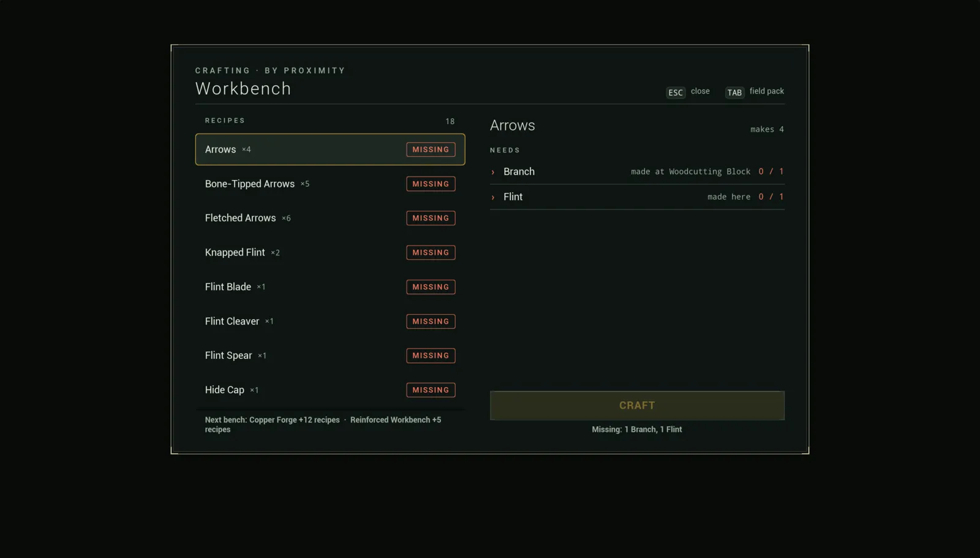Click the MISSING badge on Flint Spear
The height and width of the screenshot is (558, 980).
431,355
